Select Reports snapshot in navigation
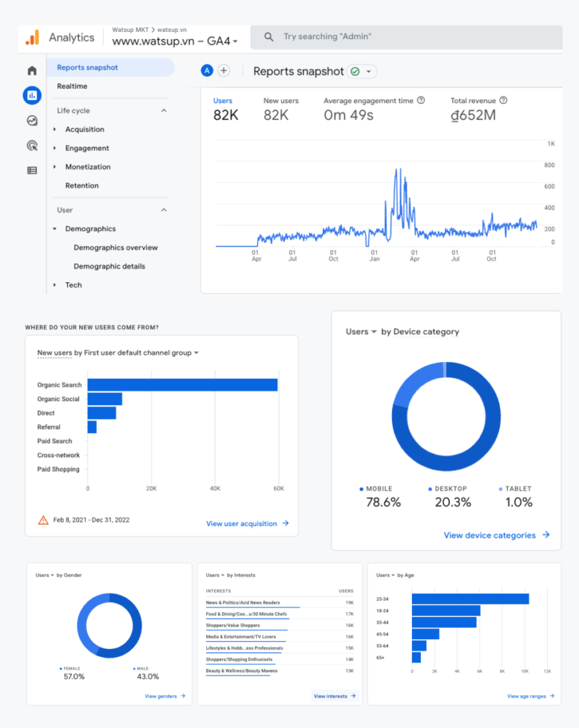 tap(87, 68)
